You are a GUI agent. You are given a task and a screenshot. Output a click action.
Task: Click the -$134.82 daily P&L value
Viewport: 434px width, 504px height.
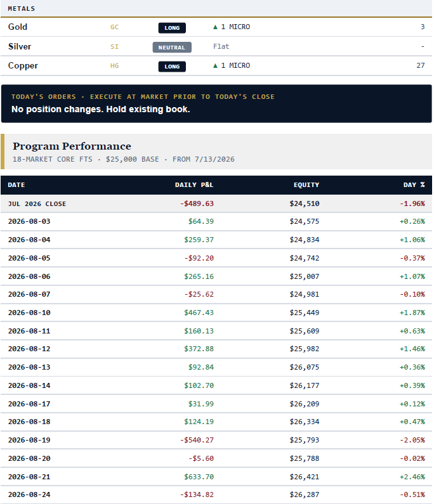tap(197, 494)
